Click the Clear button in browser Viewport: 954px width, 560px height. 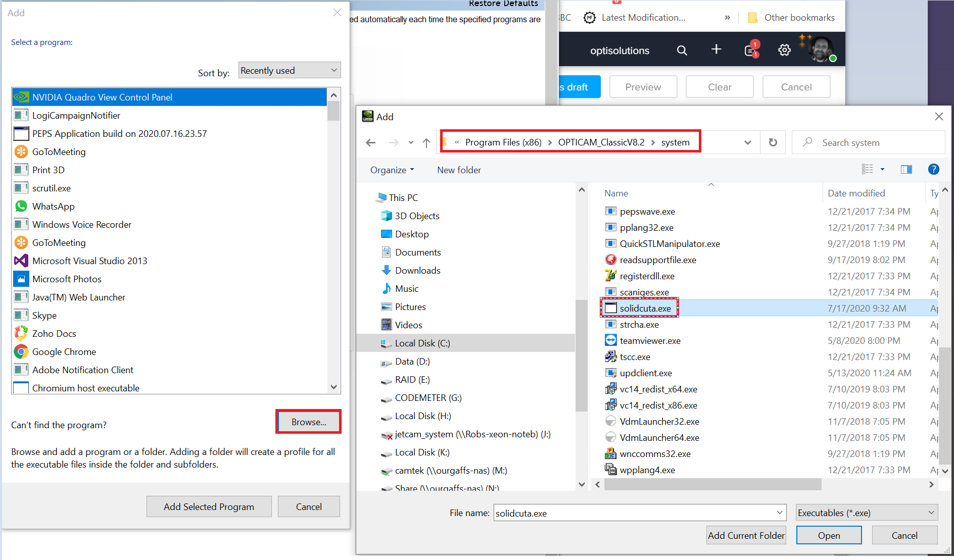[x=720, y=87]
